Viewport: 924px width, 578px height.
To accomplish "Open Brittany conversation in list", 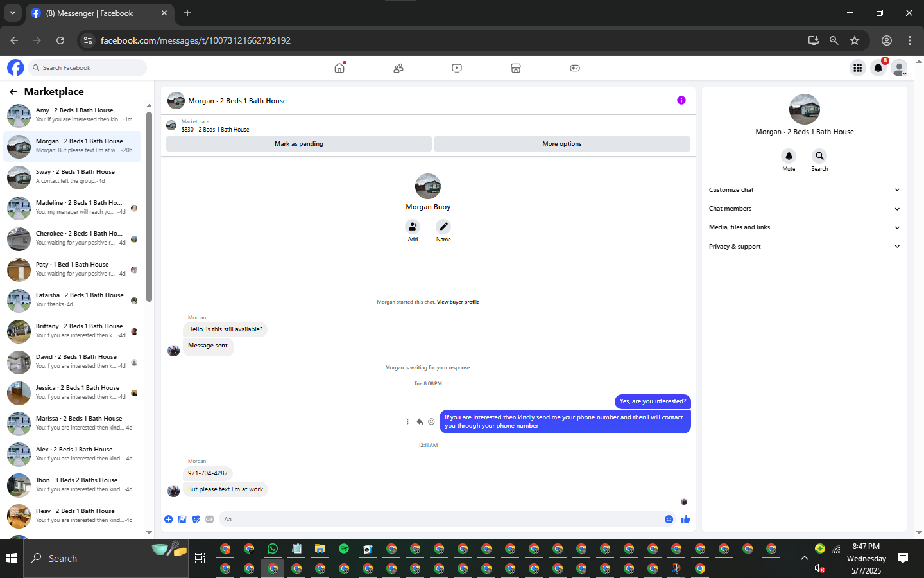I will click(x=72, y=331).
